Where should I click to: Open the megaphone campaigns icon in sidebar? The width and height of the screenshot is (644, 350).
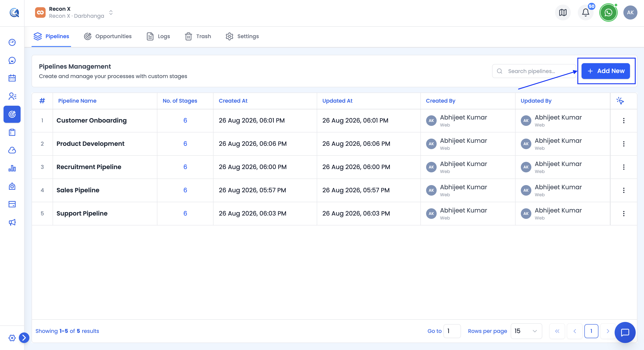[x=12, y=222]
